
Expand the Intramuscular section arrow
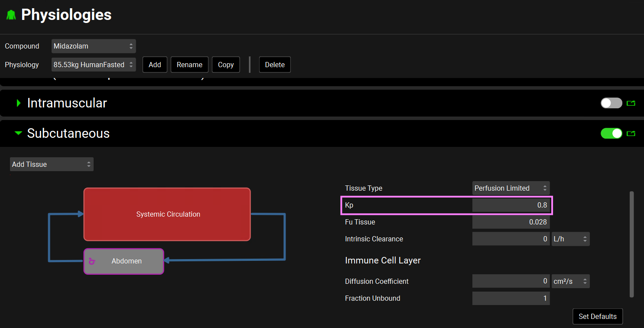(x=19, y=103)
